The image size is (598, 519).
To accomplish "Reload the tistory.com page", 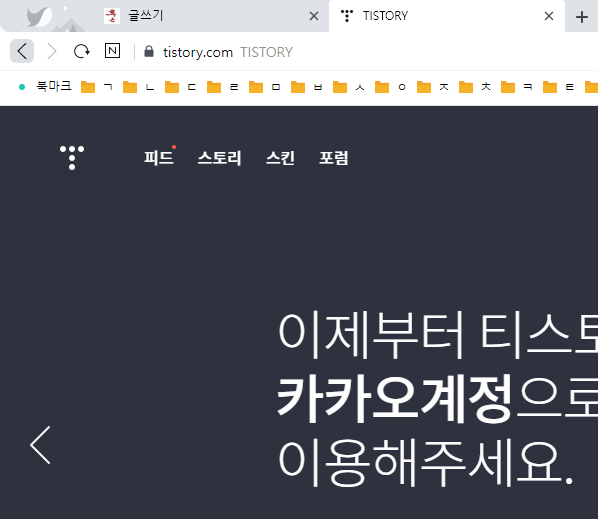I will 82,51.
